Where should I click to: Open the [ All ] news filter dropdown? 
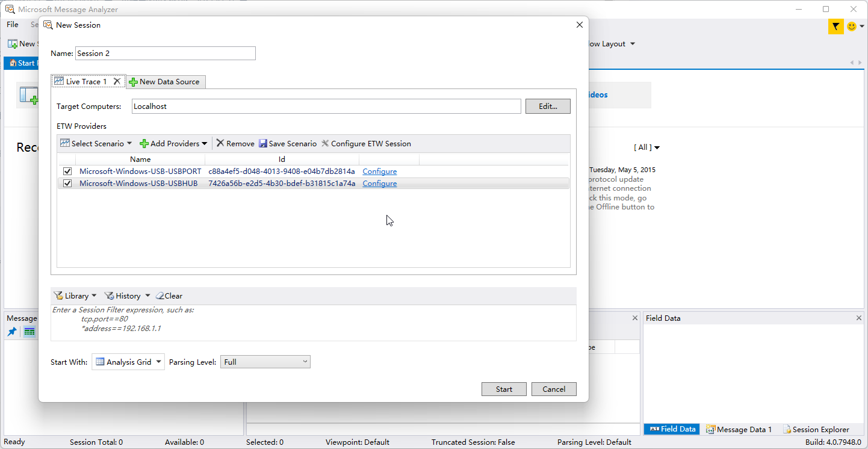647,147
